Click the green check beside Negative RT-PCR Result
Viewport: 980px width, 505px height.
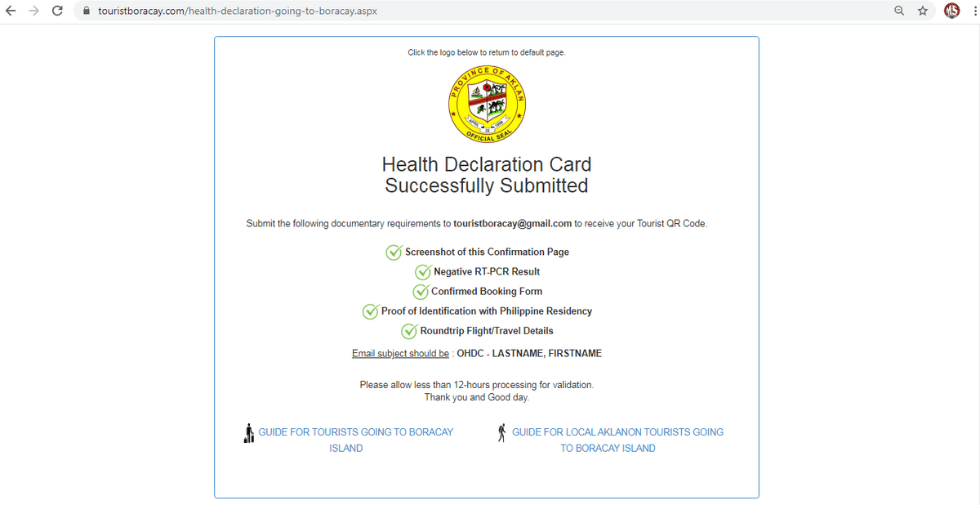422,271
